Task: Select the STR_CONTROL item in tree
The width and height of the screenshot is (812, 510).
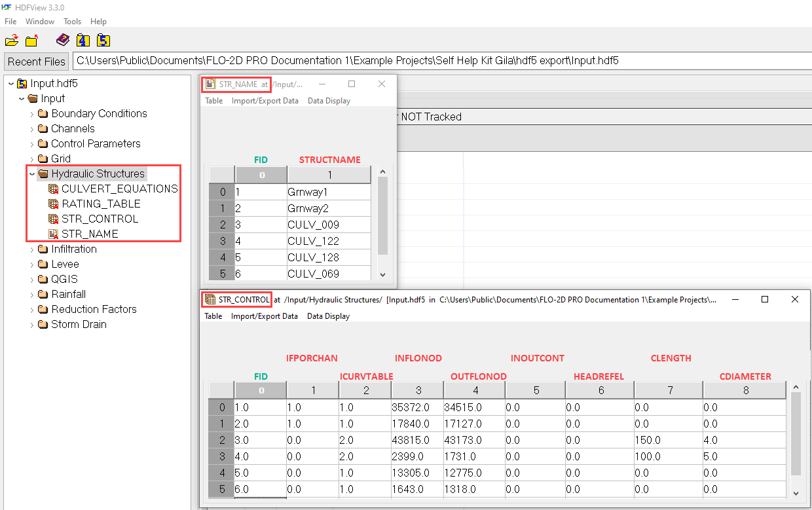Action: point(100,219)
